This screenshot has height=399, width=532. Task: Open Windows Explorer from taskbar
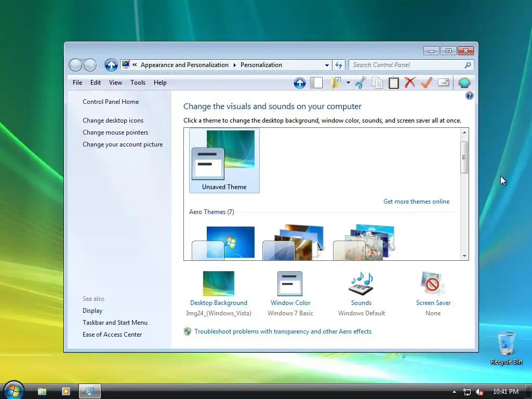click(x=42, y=392)
